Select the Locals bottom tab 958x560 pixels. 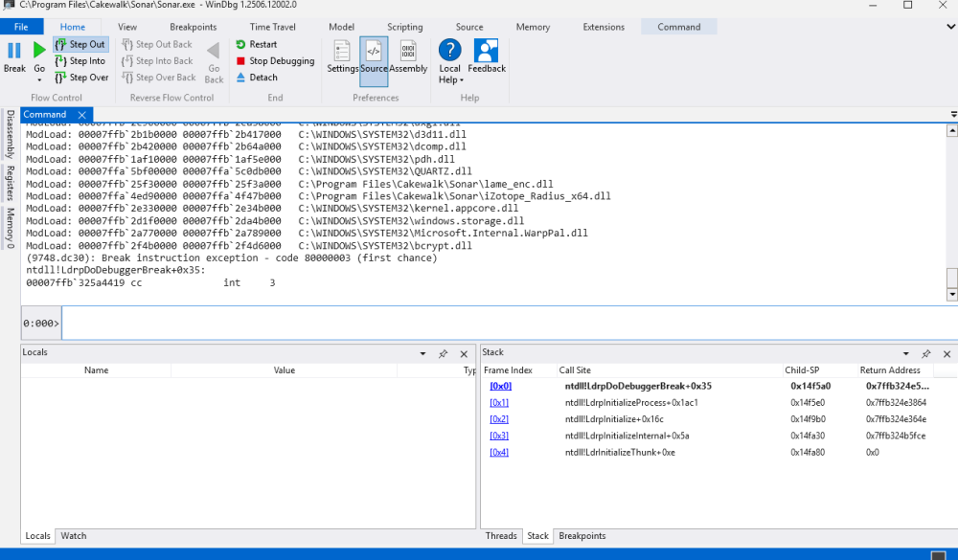(38, 535)
